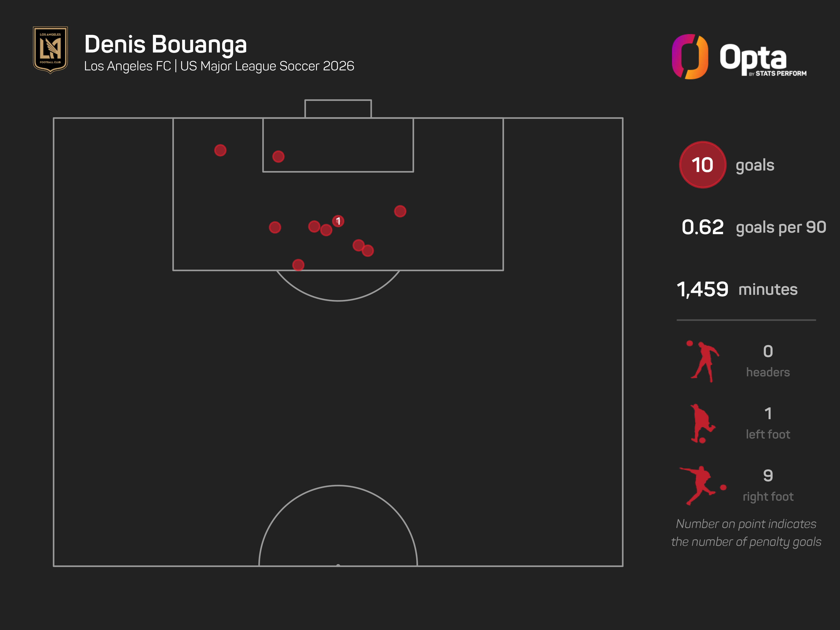Select the header silhouette icon
Image resolution: width=840 pixels, height=630 pixels.
pyautogui.click(x=703, y=362)
